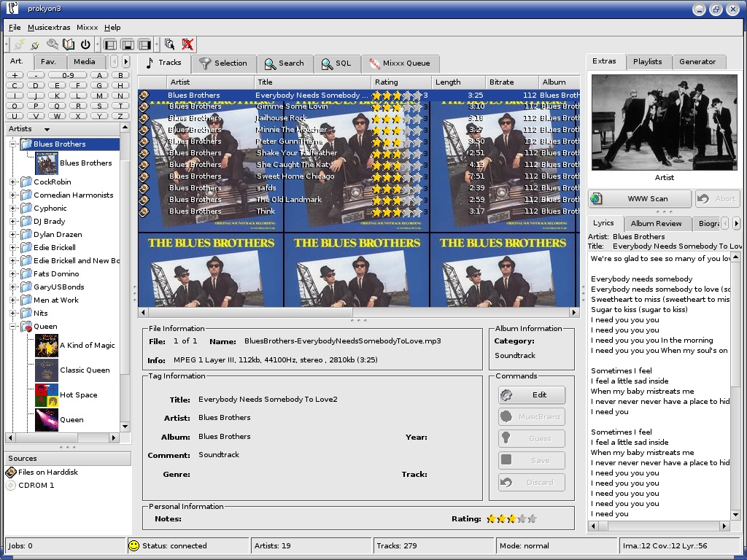This screenshot has width=747, height=560.
Task: Select the Hot Space album cover
Action: coord(47,394)
